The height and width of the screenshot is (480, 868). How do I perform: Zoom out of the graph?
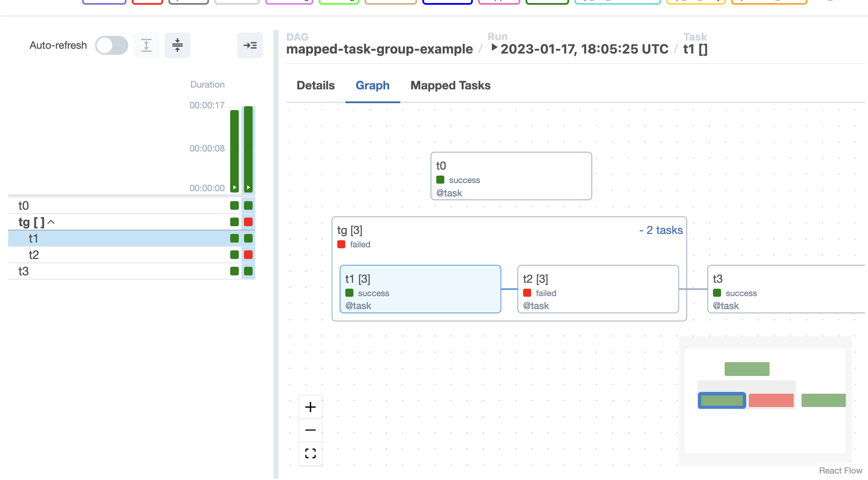pyautogui.click(x=310, y=430)
